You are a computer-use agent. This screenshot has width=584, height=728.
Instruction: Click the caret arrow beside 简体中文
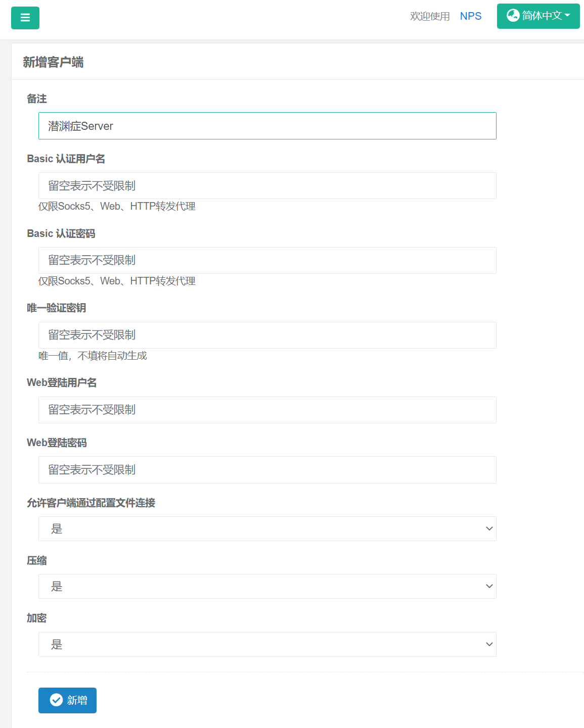pos(567,16)
